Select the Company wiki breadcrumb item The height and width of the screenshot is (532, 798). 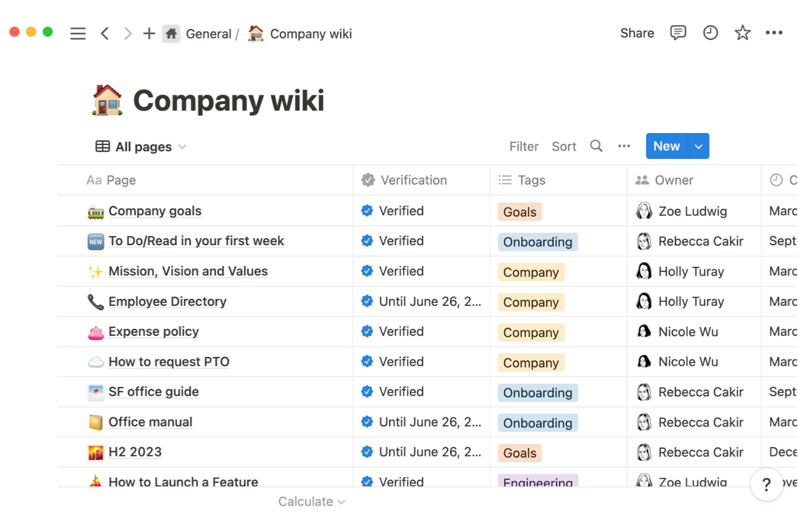(x=311, y=33)
